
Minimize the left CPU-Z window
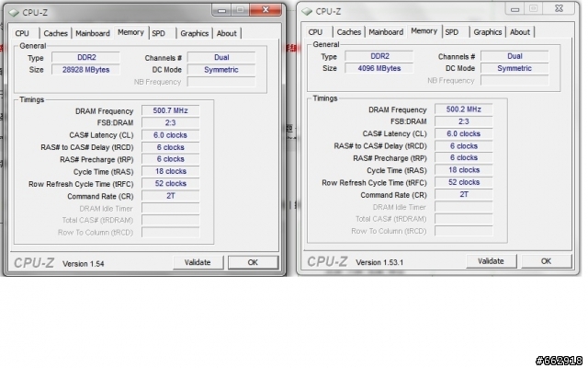[221, 10]
